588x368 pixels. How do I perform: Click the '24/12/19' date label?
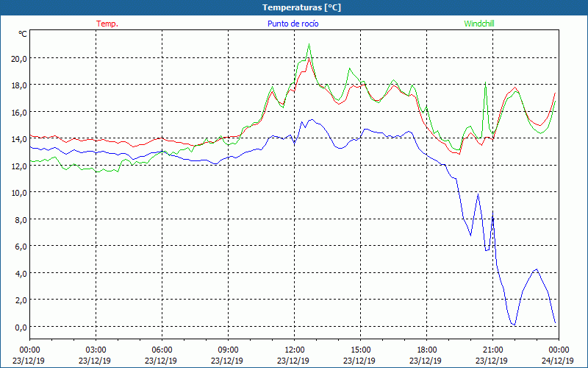[x=558, y=361]
